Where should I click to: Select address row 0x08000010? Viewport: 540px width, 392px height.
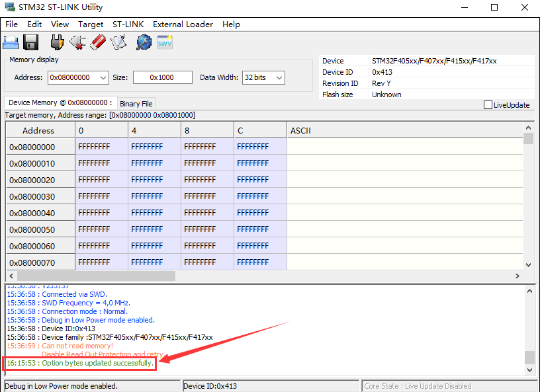(x=40, y=163)
